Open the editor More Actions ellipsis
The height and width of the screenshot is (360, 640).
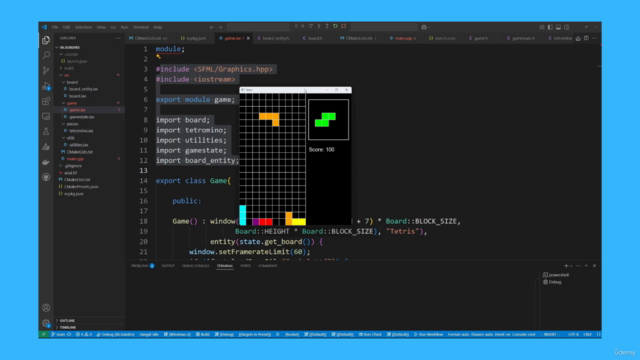click(x=594, y=38)
